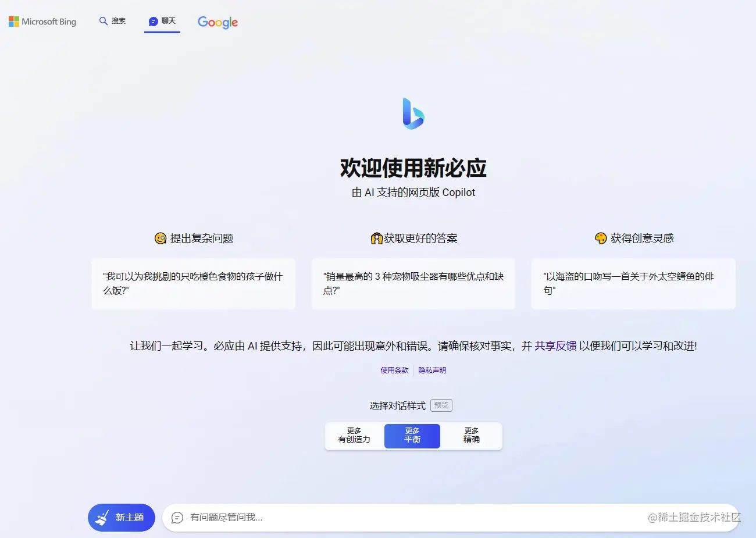
Task: Switch to the 聊天 tab
Action: tap(162, 21)
